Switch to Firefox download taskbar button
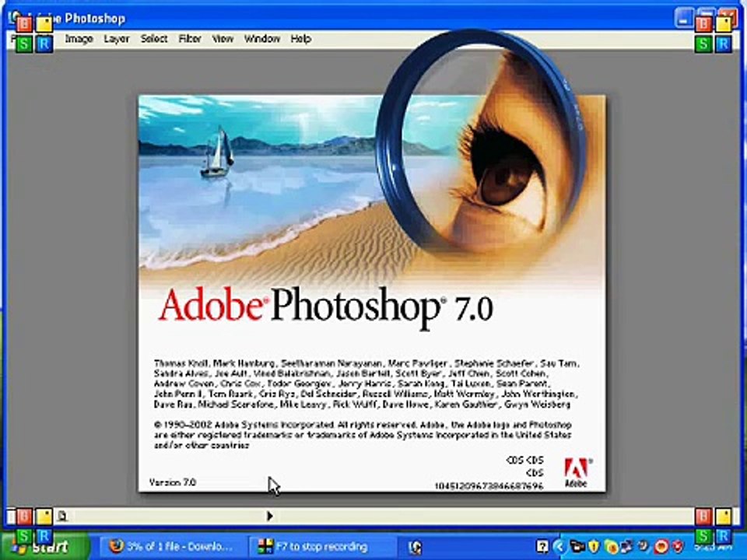The image size is (747, 560). (171, 547)
